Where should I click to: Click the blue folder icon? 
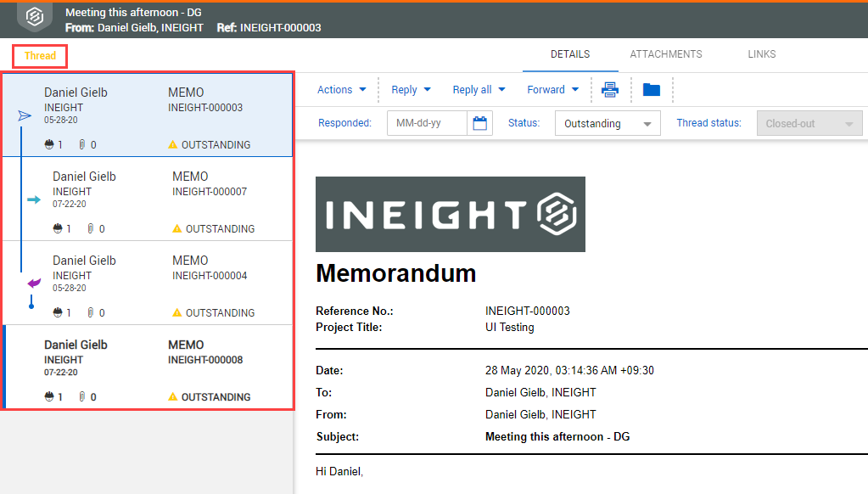point(652,89)
